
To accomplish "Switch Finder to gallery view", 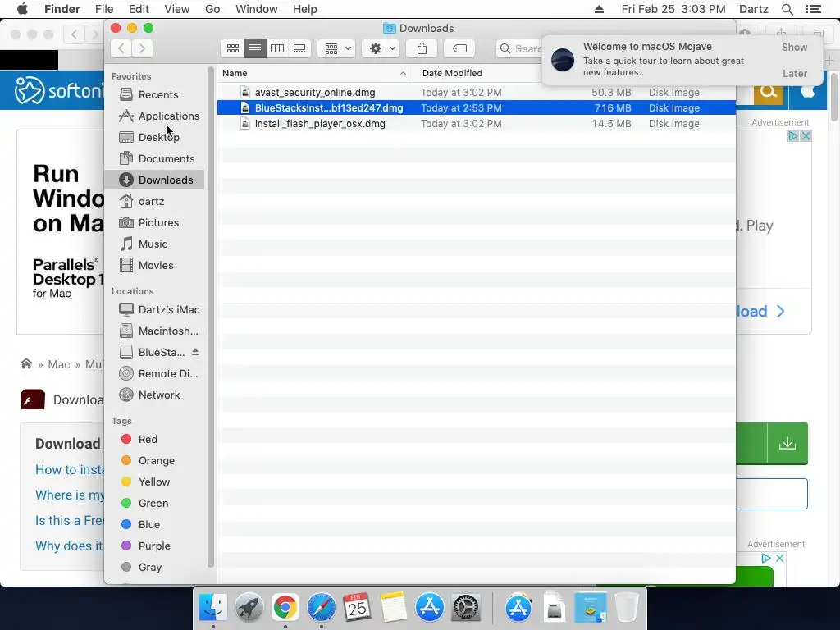I will [299, 48].
